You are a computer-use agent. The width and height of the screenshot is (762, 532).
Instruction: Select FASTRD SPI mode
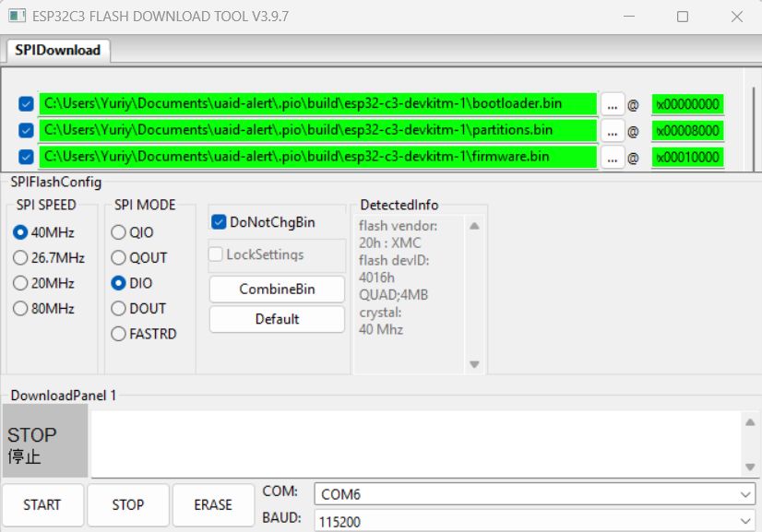(x=144, y=334)
